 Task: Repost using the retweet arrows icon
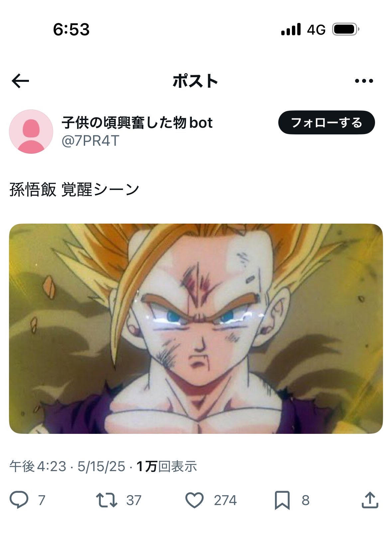106,500
